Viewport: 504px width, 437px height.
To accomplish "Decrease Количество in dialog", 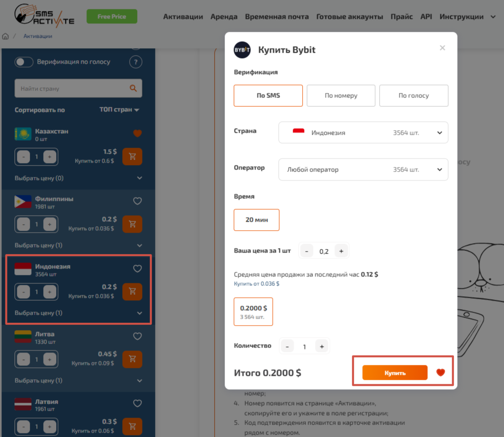I will pos(287,347).
